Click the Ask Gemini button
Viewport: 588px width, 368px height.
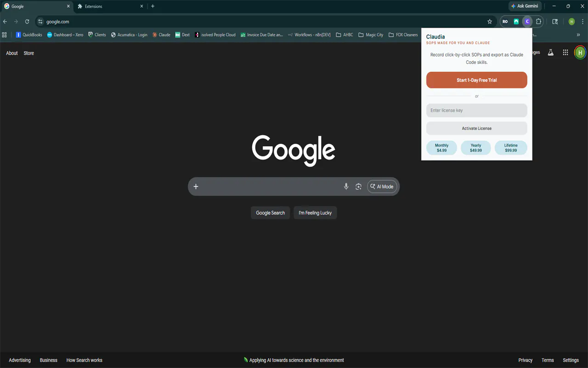(525, 6)
